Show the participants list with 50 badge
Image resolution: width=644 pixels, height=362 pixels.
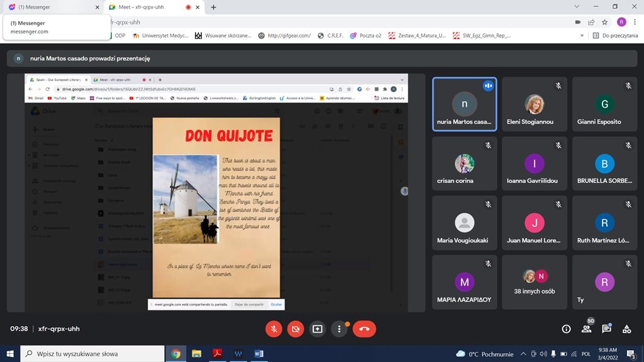587,329
